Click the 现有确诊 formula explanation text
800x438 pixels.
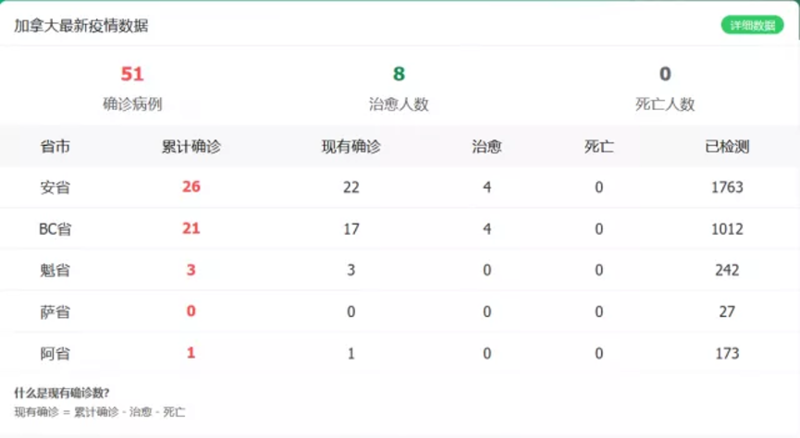point(99,412)
